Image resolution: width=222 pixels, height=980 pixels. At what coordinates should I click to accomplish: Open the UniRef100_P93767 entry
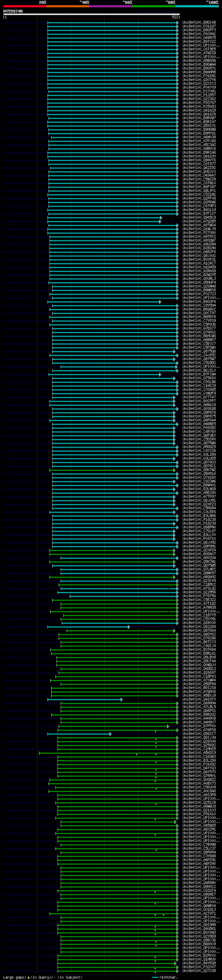click(199, 103)
